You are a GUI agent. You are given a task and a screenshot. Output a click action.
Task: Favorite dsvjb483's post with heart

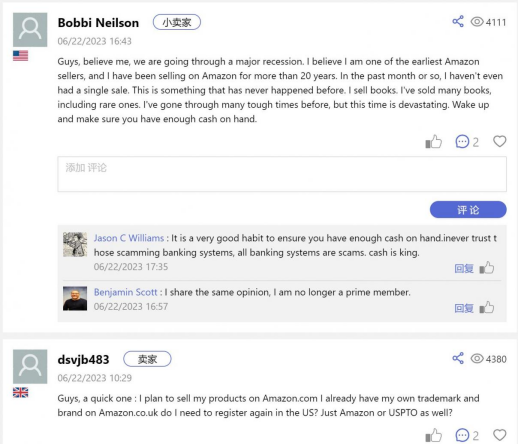click(x=499, y=435)
